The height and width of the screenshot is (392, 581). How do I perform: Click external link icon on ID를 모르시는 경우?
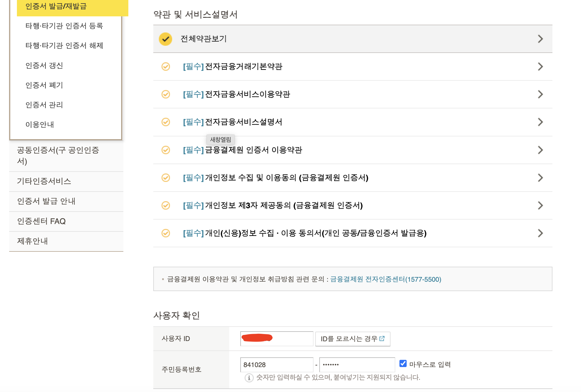click(x=382, y=338)
